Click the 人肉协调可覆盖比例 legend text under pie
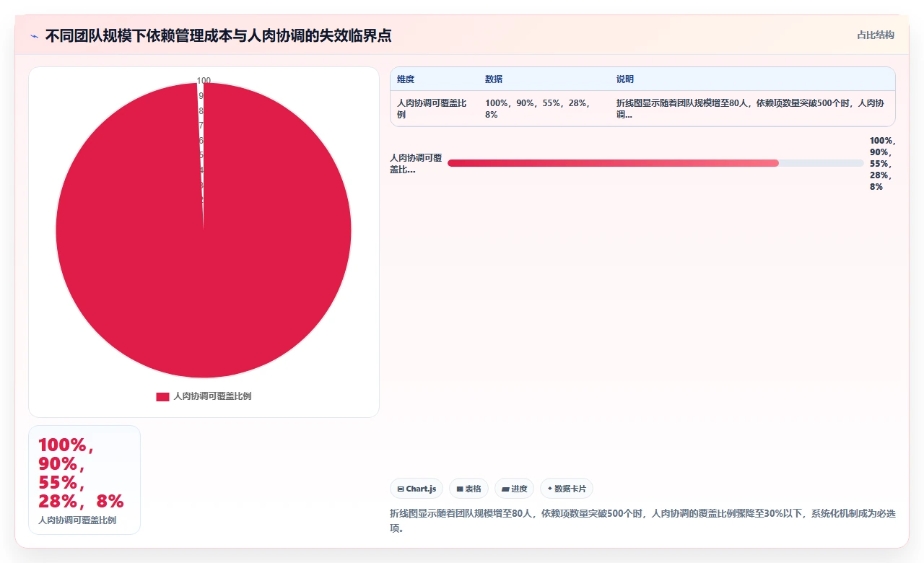This screenshot has width=924, height=563. 212,396
